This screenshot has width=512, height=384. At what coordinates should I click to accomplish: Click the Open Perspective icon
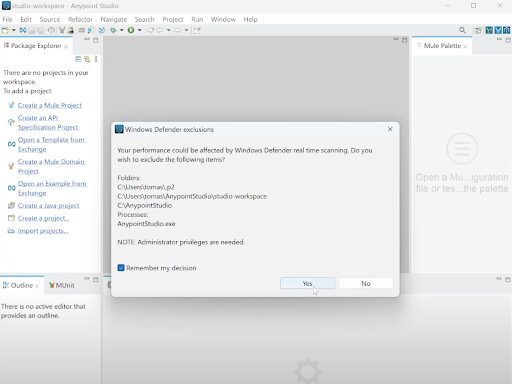click(478, 30)
